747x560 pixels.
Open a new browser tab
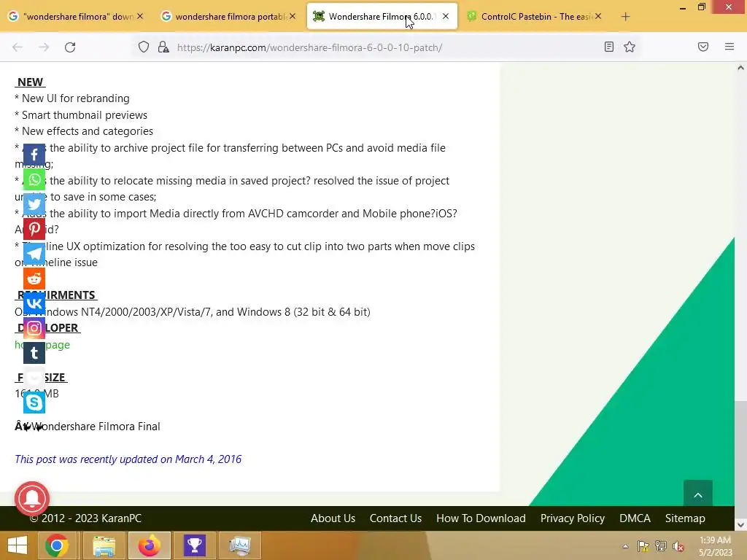pos(625,17)
